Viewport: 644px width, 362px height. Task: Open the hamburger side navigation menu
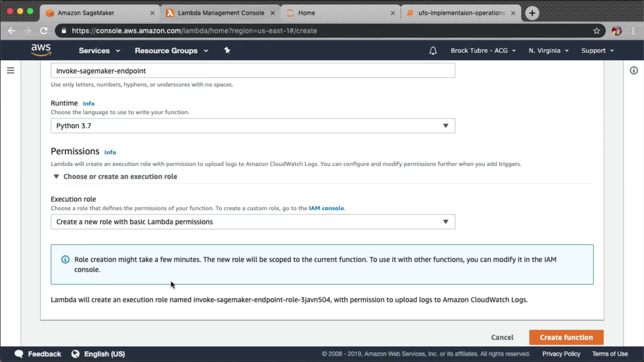(11, 70)
